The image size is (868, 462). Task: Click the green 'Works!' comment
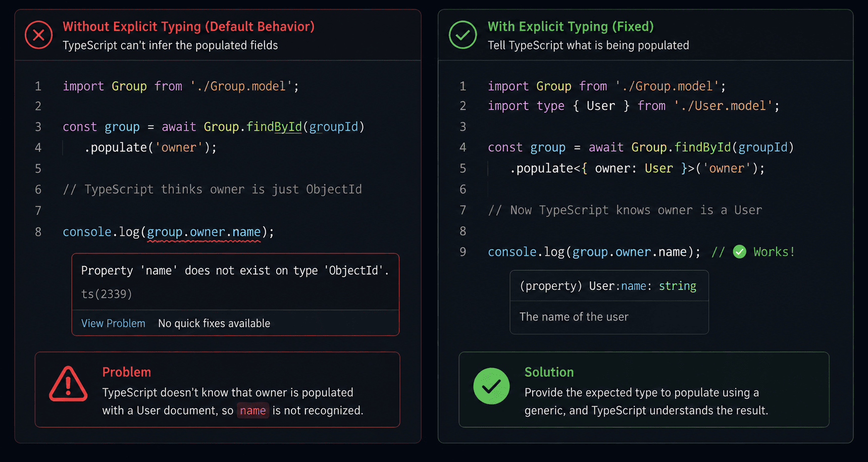tap(774, 251)
